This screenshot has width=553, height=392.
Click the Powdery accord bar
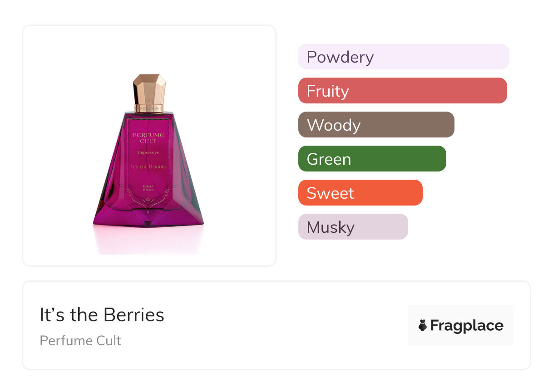coord(403,57)
